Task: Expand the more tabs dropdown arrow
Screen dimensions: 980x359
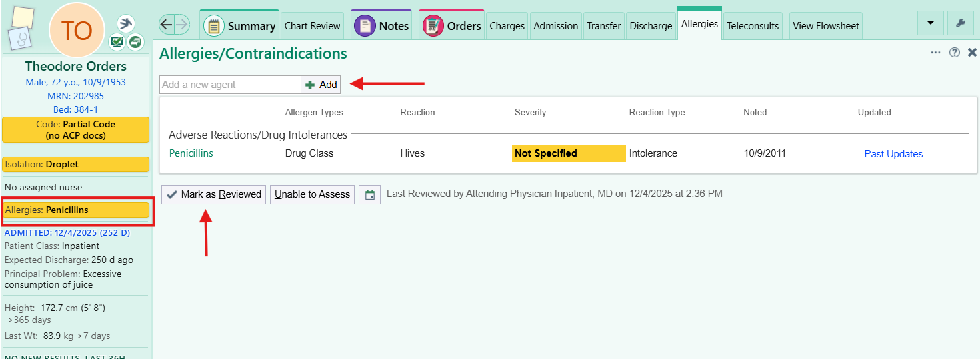Action: (x=930, y=23)
